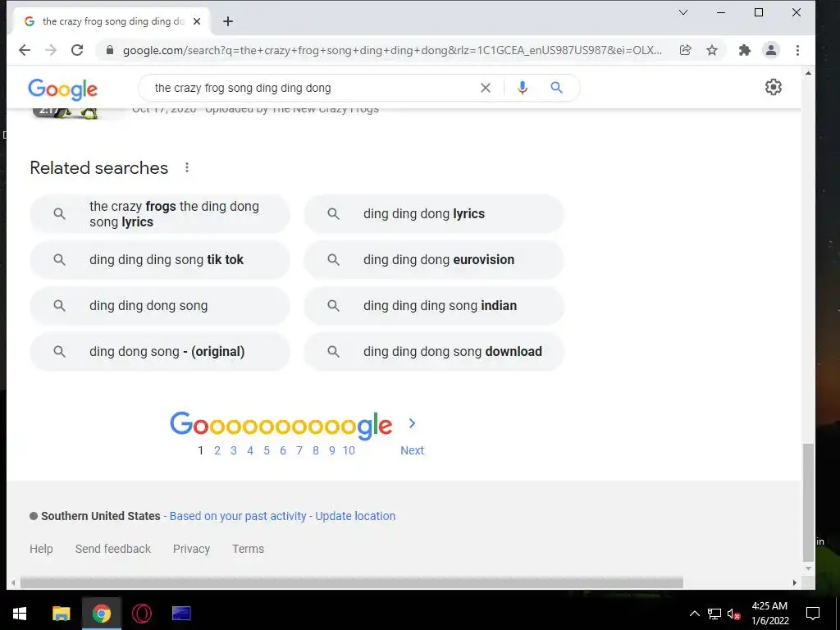Go to results page 3
The image size is (840, 630).
[234, 450]
